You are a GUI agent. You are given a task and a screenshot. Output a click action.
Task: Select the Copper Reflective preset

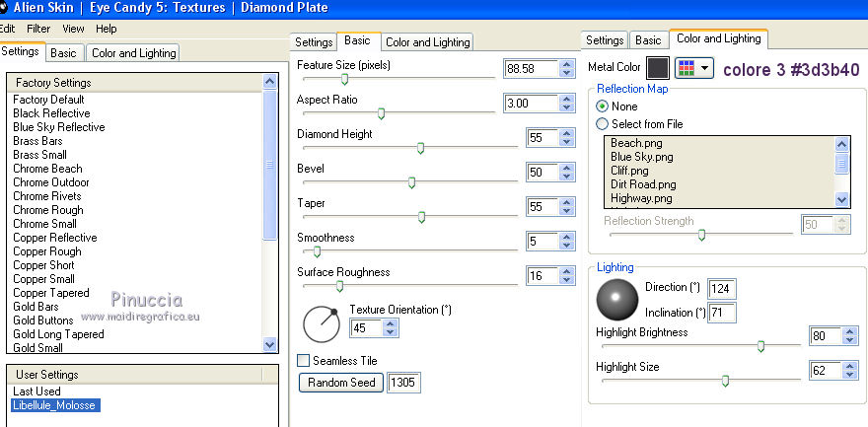pos(55,238)
